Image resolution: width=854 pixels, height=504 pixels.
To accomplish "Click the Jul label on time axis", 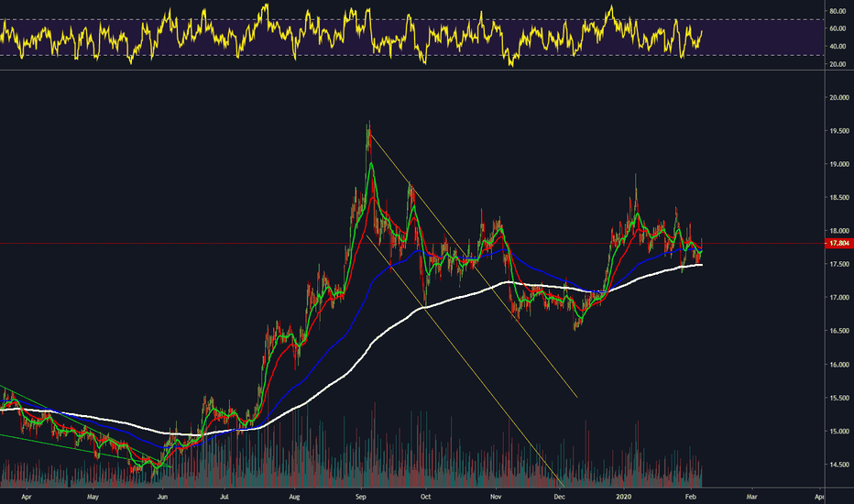I will 224,497.
